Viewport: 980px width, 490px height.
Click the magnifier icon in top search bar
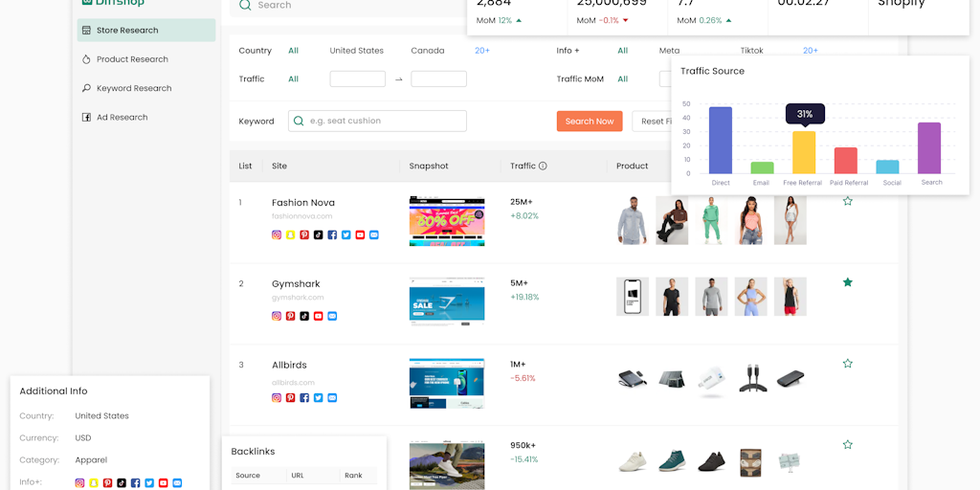pos(246,5)
